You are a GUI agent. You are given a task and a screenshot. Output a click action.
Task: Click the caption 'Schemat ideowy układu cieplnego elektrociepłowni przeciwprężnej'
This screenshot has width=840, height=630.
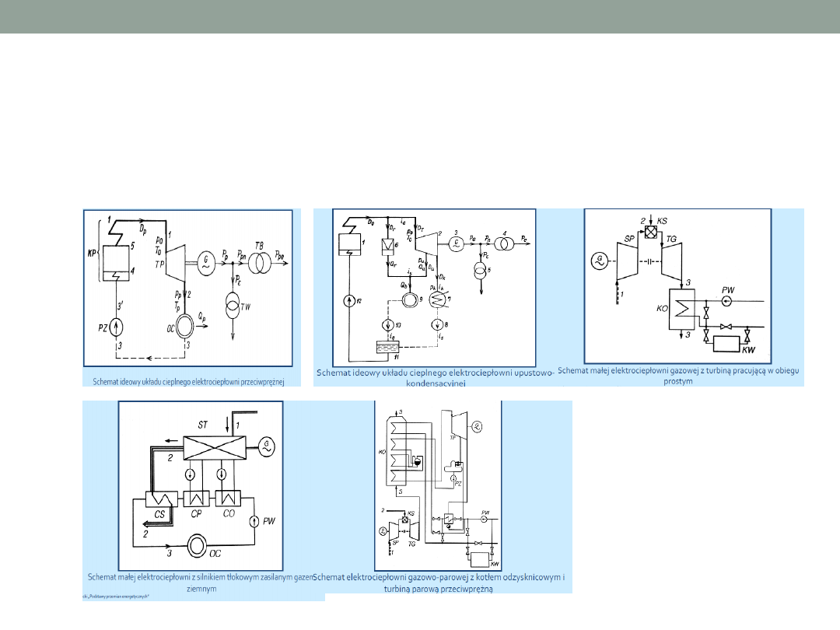click(189, 381)
